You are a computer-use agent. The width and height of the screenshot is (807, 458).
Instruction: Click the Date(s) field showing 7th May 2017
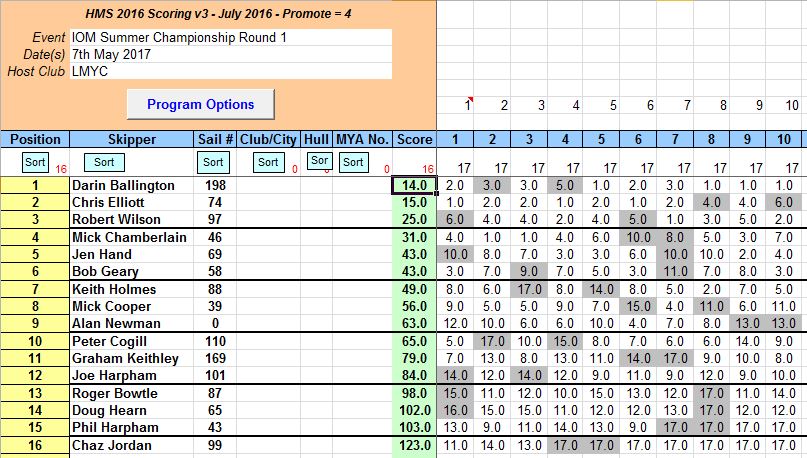point(230,54)
